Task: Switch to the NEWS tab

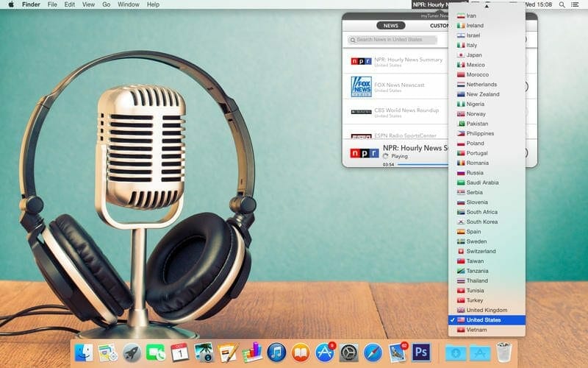Action: tap(390, 25)
